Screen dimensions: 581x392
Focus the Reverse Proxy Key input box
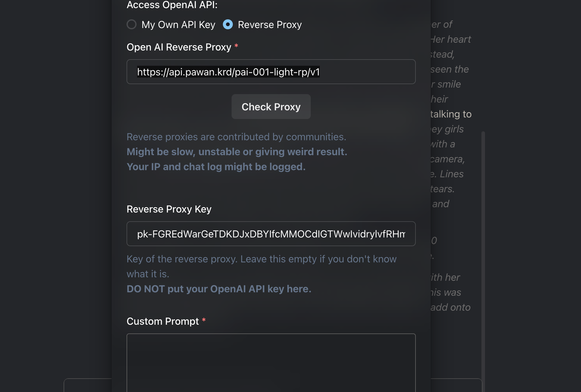(271, 234)
